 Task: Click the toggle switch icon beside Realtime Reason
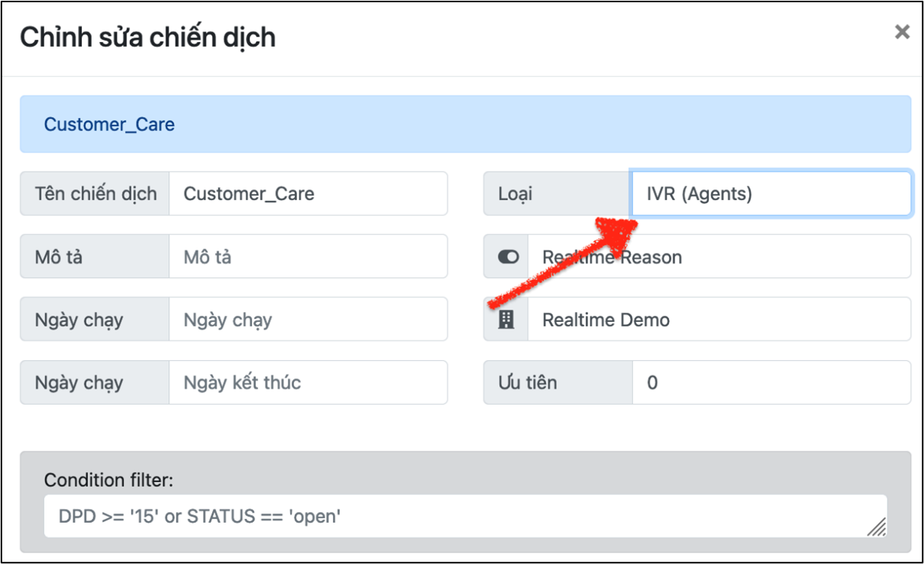[507, 257]
